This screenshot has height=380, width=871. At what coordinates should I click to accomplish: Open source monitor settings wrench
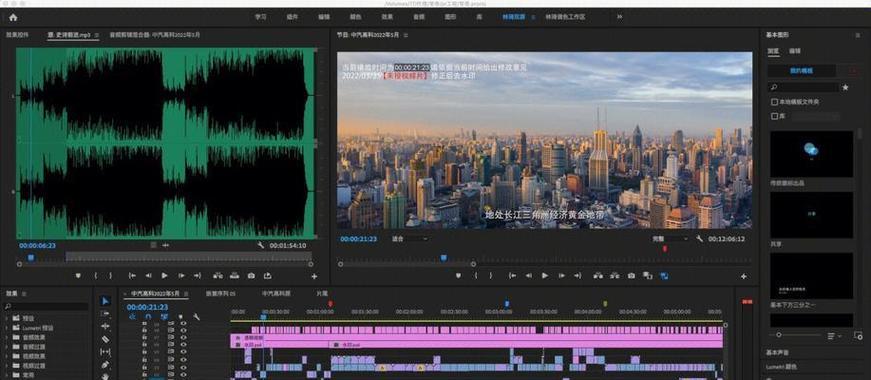pyautogui.click(x=261, y=245)
